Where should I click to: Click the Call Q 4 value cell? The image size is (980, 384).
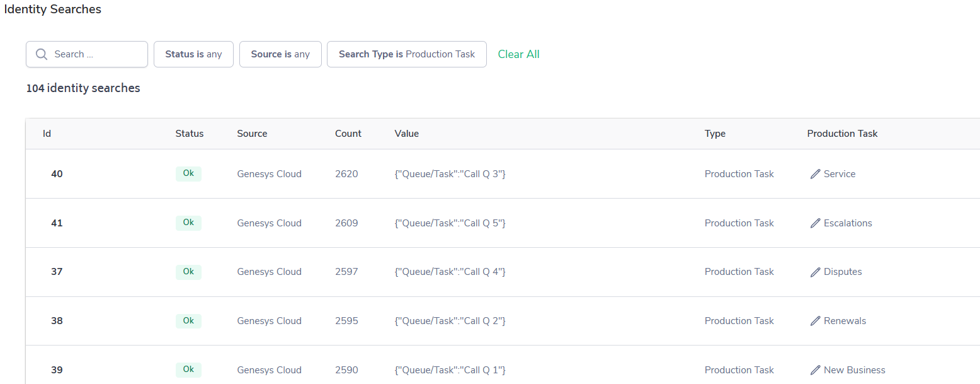450,272
